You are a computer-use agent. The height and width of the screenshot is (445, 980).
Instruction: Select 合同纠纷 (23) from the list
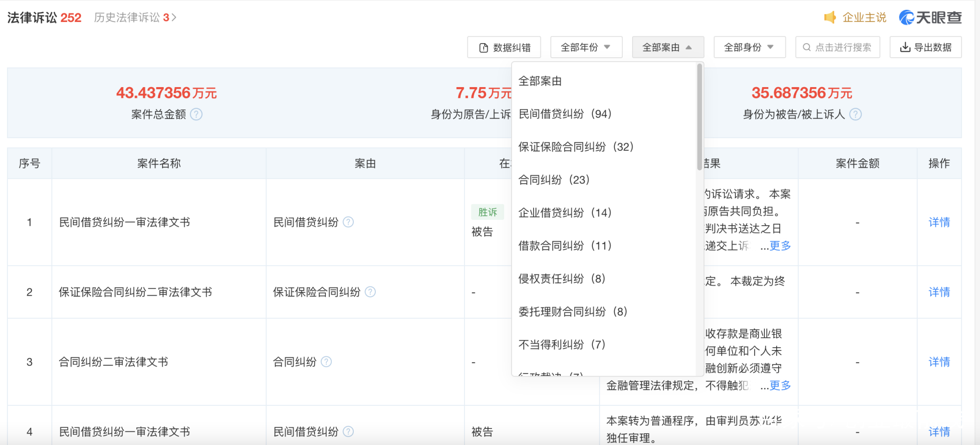click(x=604, y=180)
